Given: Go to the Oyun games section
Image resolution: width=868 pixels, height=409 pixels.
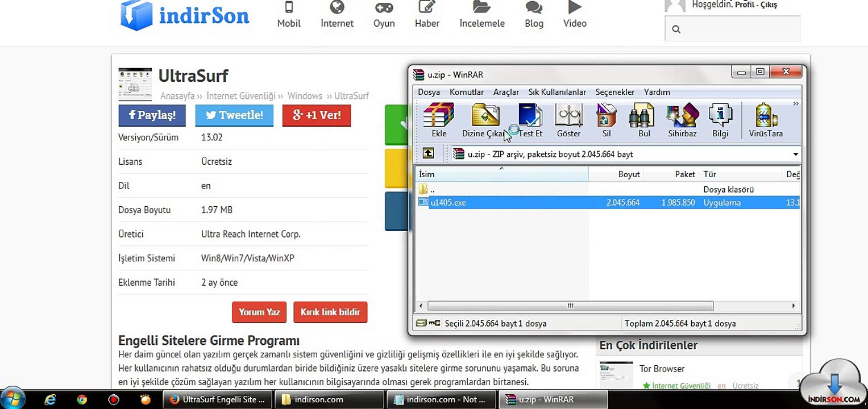Looking at the screenshot, I should click(384, 15).
